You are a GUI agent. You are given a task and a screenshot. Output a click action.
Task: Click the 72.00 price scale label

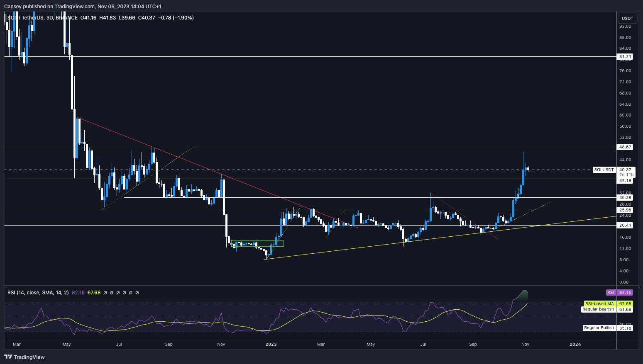click(625, 82)
